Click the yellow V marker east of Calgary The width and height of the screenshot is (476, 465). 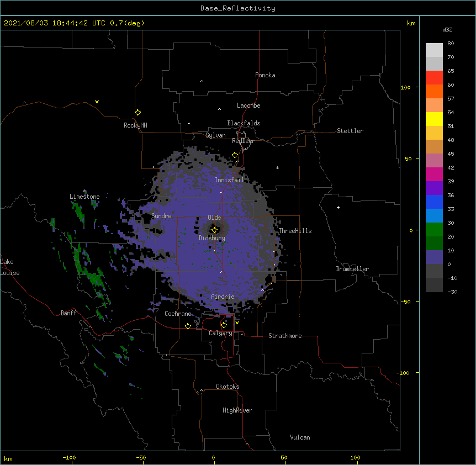(x=237, y=323)
